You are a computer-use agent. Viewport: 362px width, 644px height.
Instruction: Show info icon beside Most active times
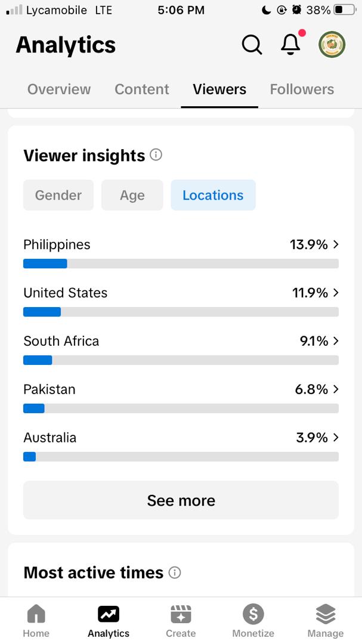coord(175,572)
